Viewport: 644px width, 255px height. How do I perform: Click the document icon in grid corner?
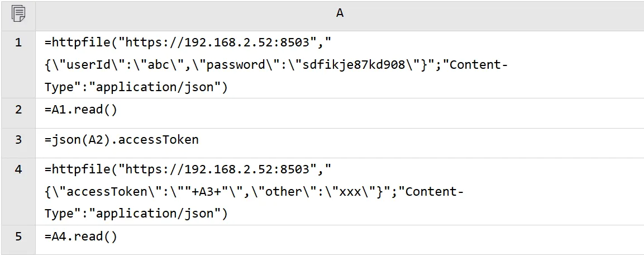18,14
